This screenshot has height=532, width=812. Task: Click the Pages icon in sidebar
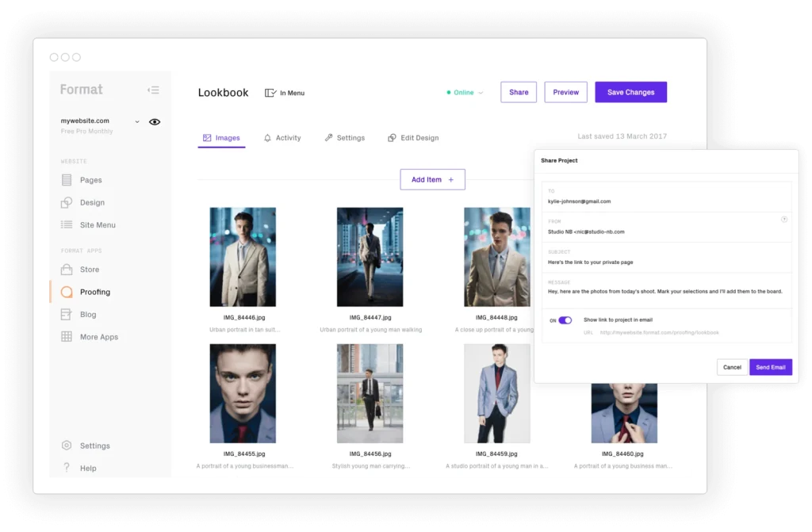67,180
